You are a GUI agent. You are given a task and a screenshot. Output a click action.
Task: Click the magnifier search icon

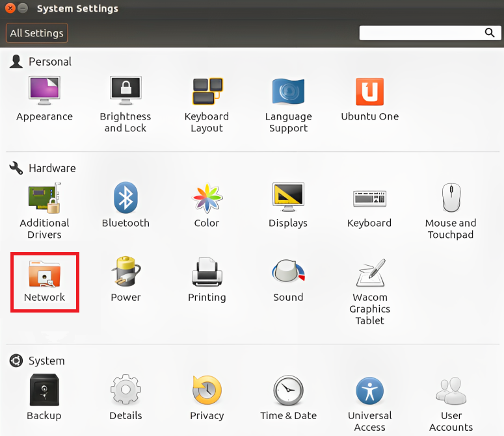[x=490, y=32]
